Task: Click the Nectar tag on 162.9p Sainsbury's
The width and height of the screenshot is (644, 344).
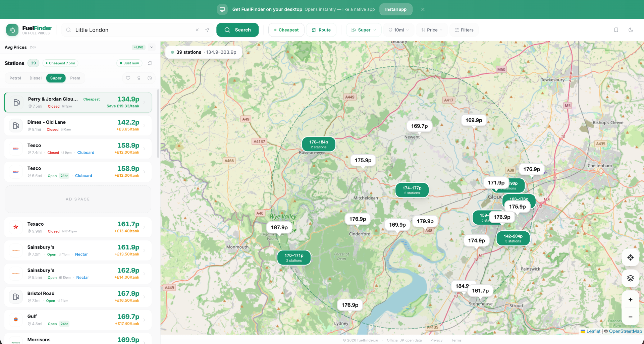Action: click(83, 278)
